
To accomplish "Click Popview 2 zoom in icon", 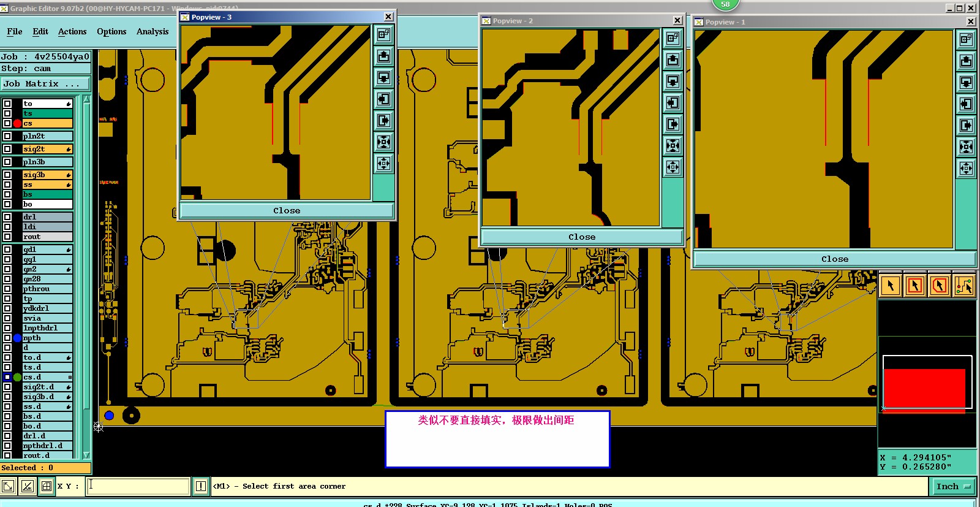I will click(673, 146).
